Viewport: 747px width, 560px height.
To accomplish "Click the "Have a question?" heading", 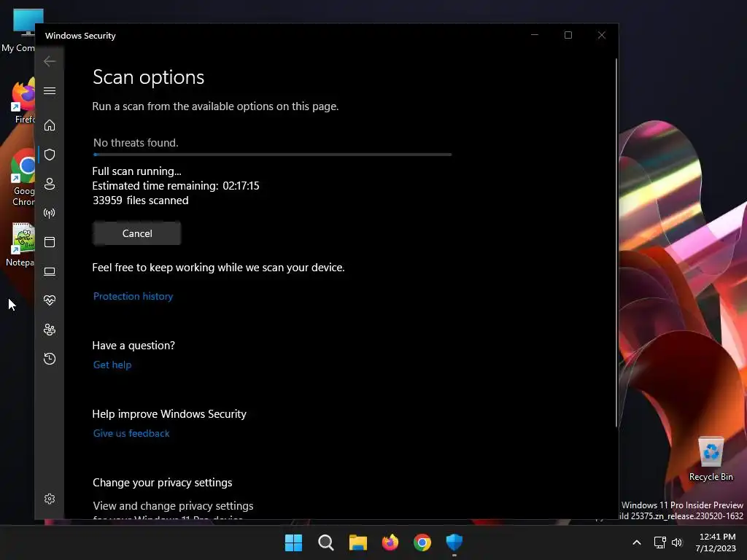I will point(133,345).
